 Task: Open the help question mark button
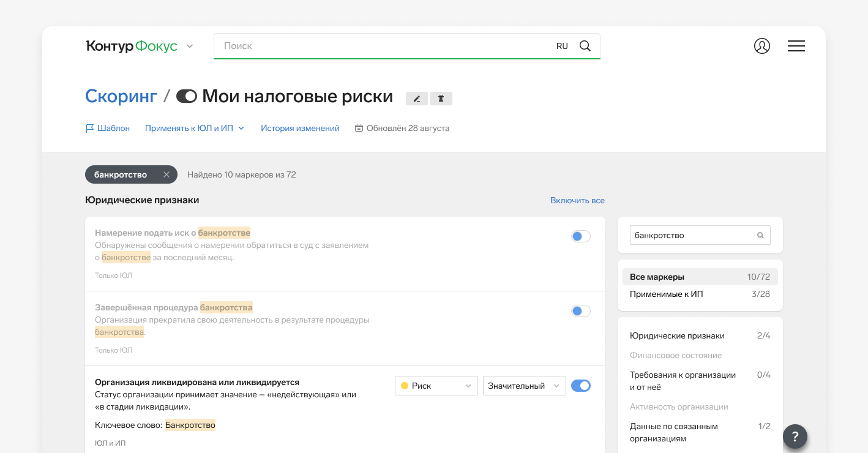795,436
